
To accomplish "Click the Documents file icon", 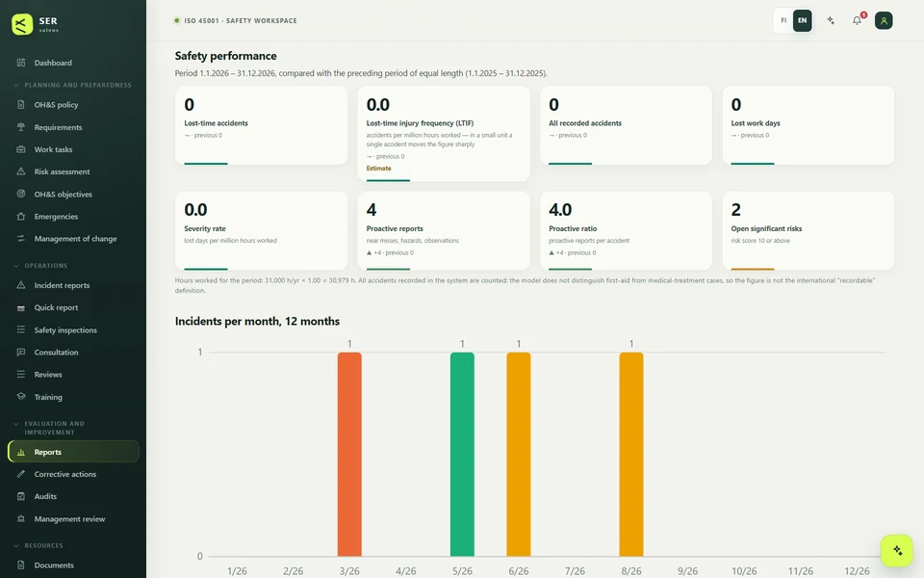I will pyautogui.click(x=21, y=565).
